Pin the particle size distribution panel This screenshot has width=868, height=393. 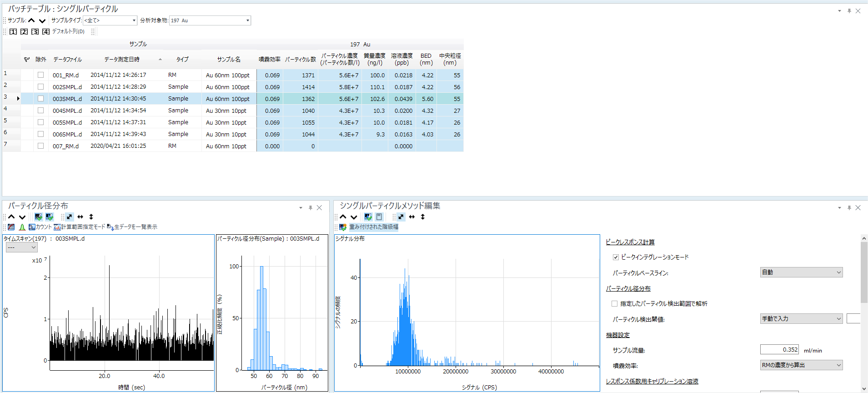[311, 208]
